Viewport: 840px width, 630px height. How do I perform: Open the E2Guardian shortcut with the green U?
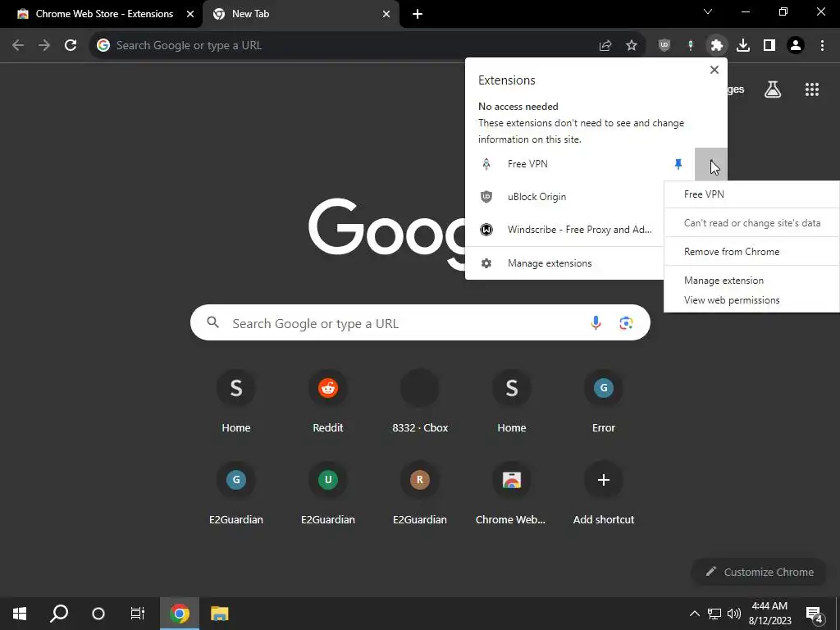click(x=328, y=493)
